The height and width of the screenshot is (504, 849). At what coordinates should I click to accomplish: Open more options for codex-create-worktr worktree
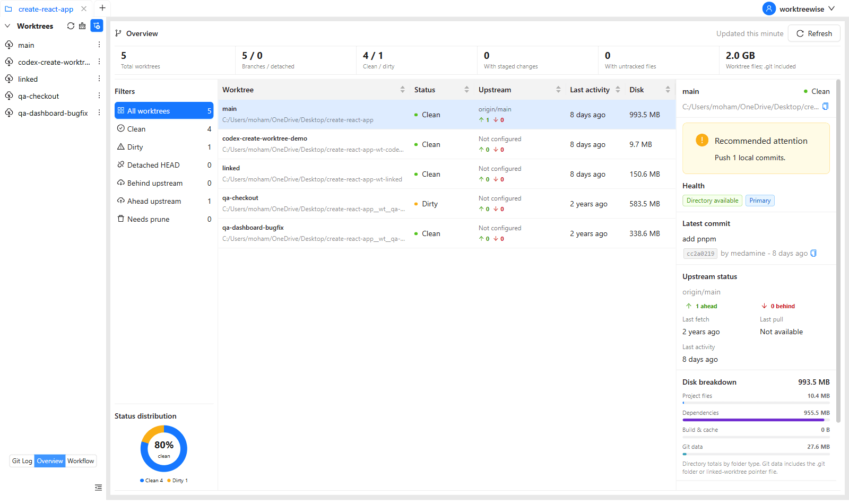pos(99,62)
